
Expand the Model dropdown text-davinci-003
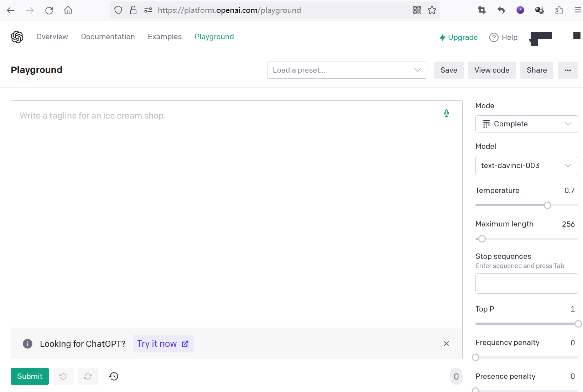(x=526, y=166)
